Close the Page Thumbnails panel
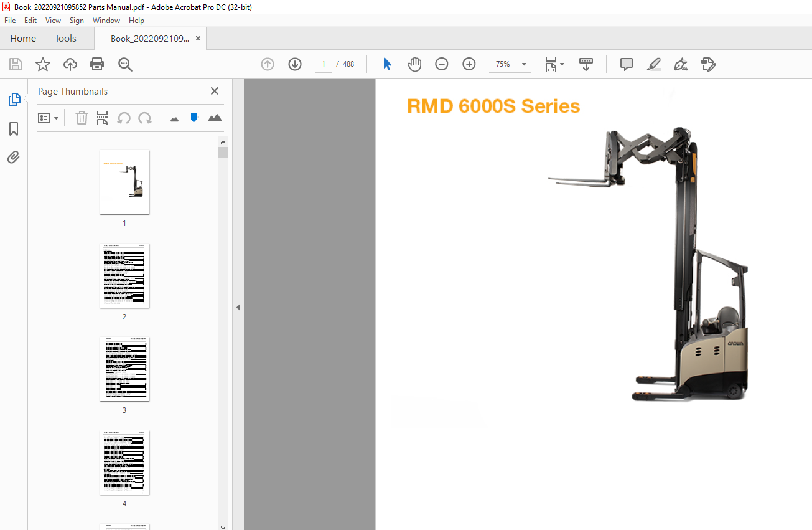Screen dimensions: 812x530 click(x=215, y=91)
